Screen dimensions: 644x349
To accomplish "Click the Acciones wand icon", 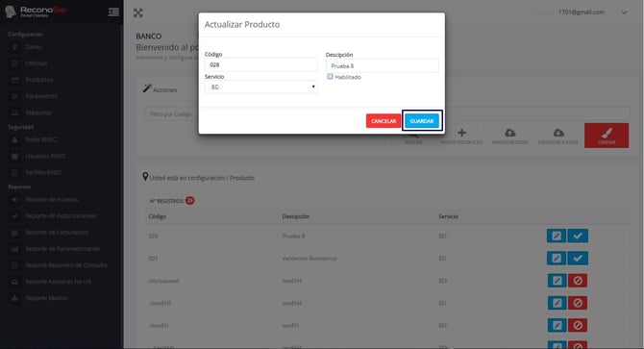I will pyautogui.click(x=147, y=88).
